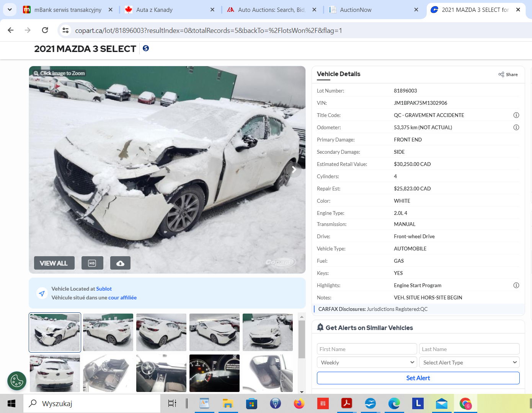Close the AuctionNow tab
532x413 pixels.
pyautogui.click(x=416, y=10)
